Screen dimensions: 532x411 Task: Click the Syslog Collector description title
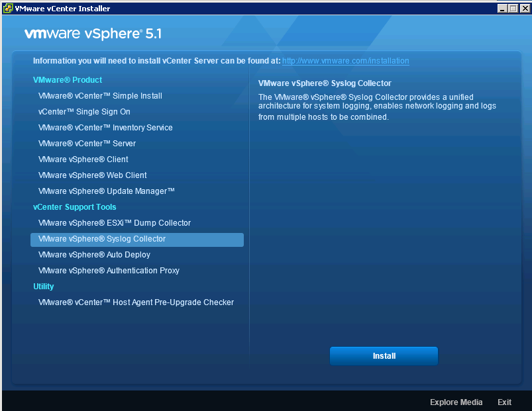325,83
